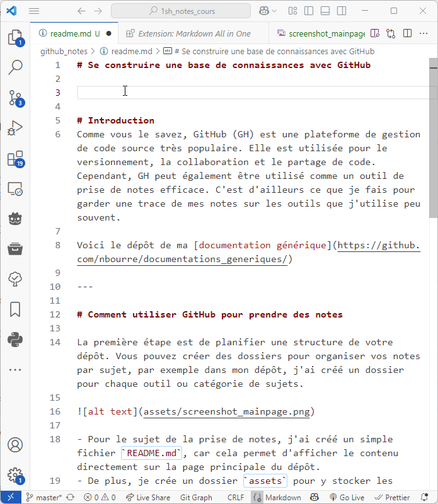Open the assets/screenshot_mainpage.png link
Image resolution: width=438 pixels, height=504 pixels.
(227, 411)
